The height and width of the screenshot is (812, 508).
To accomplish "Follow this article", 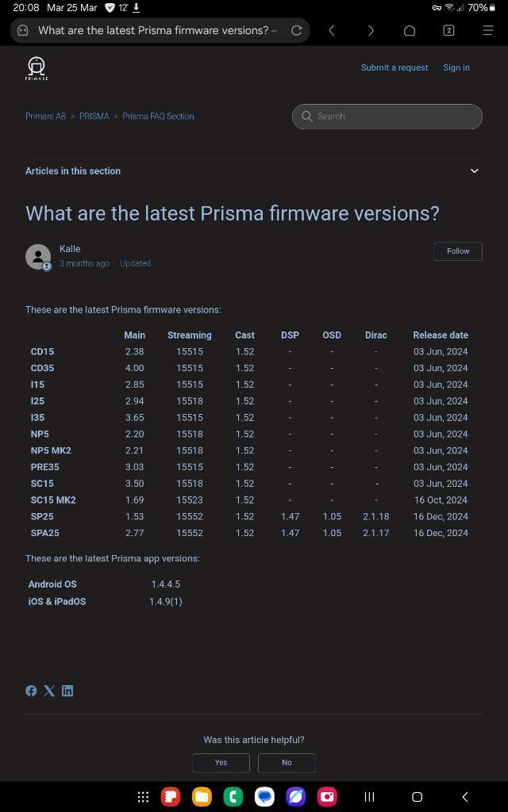I will (x=458, y=251).
